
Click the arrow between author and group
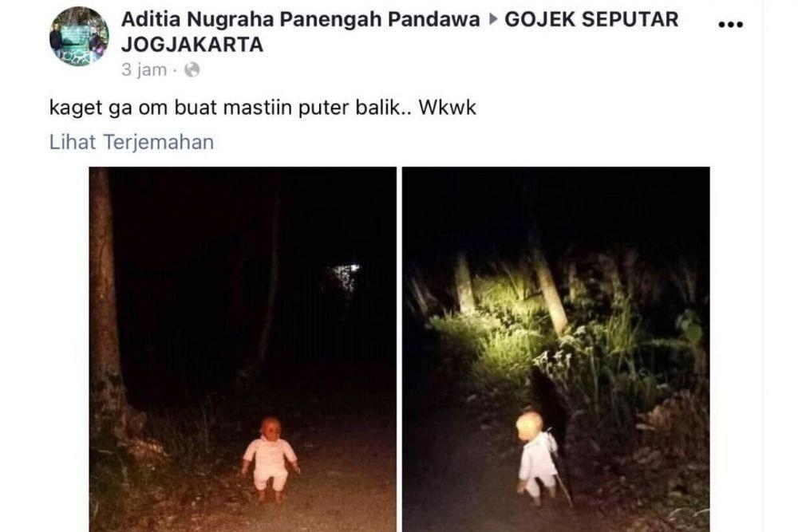tap(492, 19)
